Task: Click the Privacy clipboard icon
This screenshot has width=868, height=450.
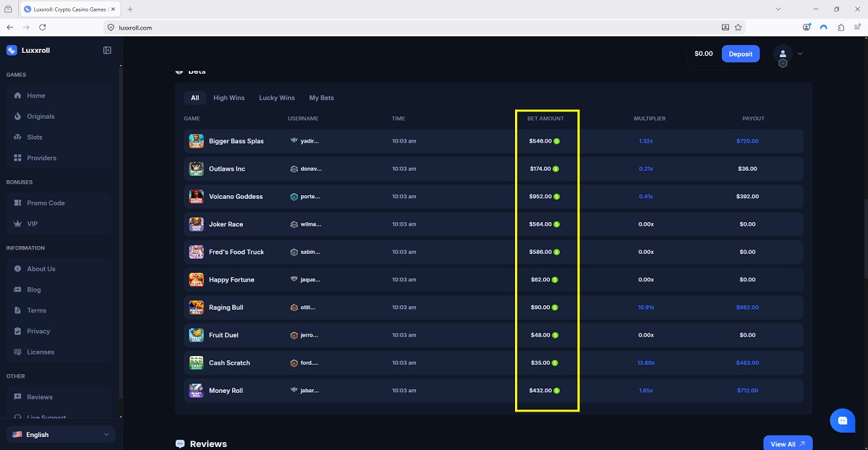Action: 18,331
